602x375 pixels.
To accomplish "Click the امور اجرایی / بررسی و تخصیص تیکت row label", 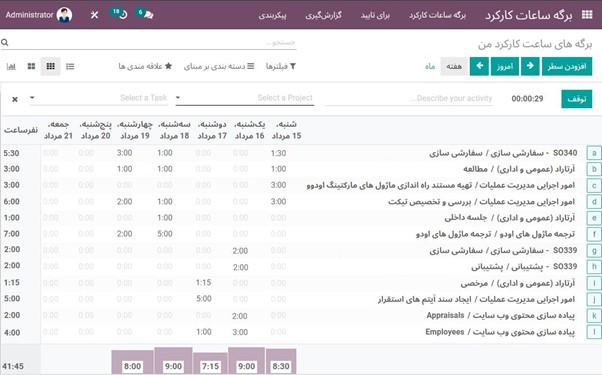I will pyautogui.click(x=481, y=202).
